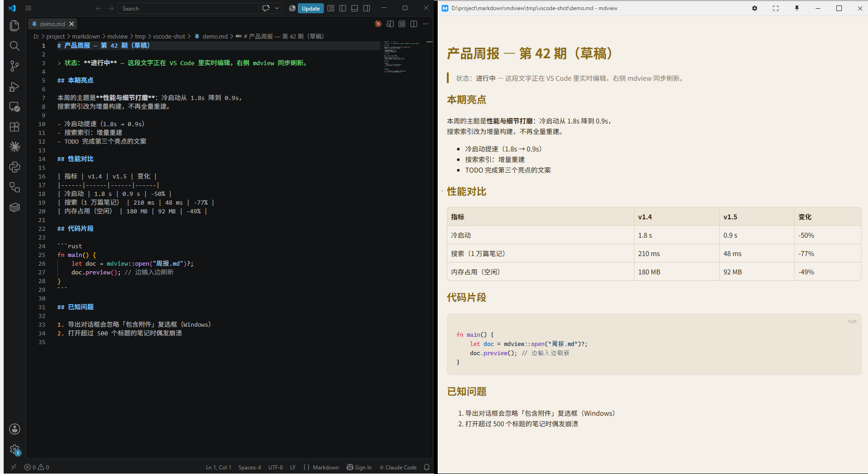Open language mode picker showing Markdown
The image size is (868, 474).
326,467
